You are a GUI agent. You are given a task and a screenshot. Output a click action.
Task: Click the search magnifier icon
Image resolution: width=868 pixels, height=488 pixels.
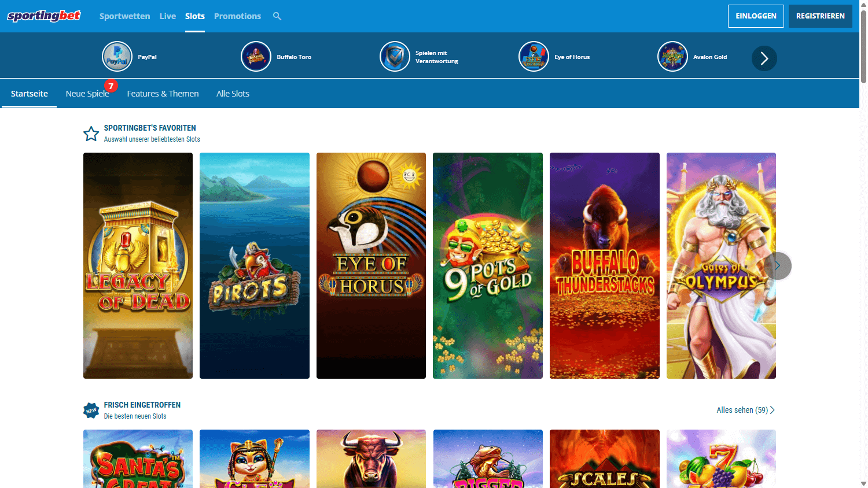277,16
